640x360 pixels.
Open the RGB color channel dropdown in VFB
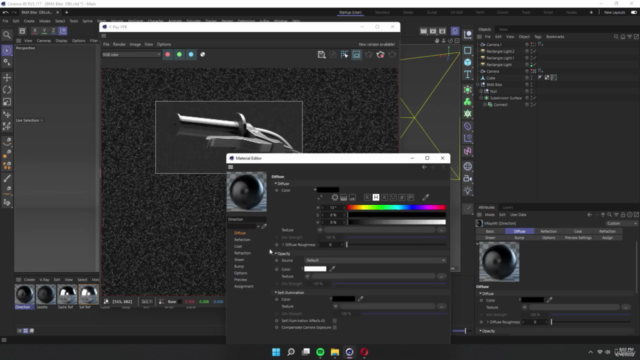tap(131, 54)
